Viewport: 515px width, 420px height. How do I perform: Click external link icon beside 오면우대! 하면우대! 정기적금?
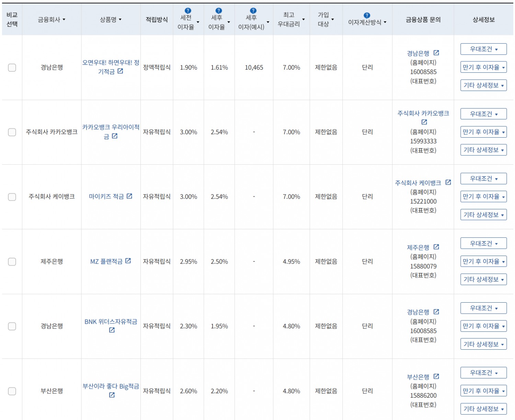120,71
